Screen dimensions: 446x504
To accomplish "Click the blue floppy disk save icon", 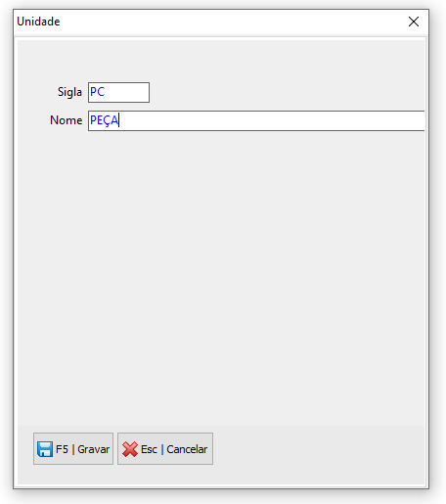I will [45, 449].
